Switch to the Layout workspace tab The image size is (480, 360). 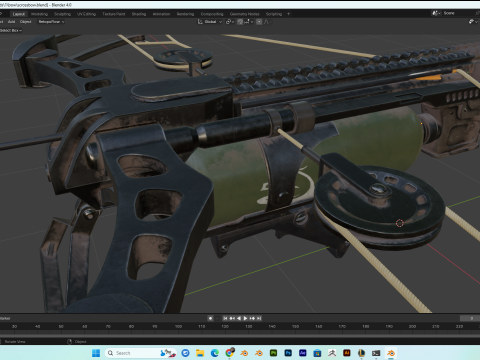pyautogui.click(x=19, y=14)
